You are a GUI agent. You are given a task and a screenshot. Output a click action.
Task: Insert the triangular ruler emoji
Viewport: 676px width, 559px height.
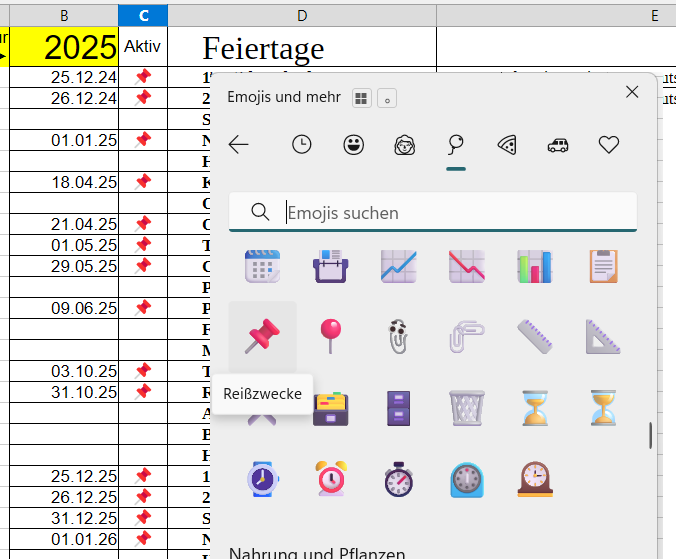click(603, 336)
